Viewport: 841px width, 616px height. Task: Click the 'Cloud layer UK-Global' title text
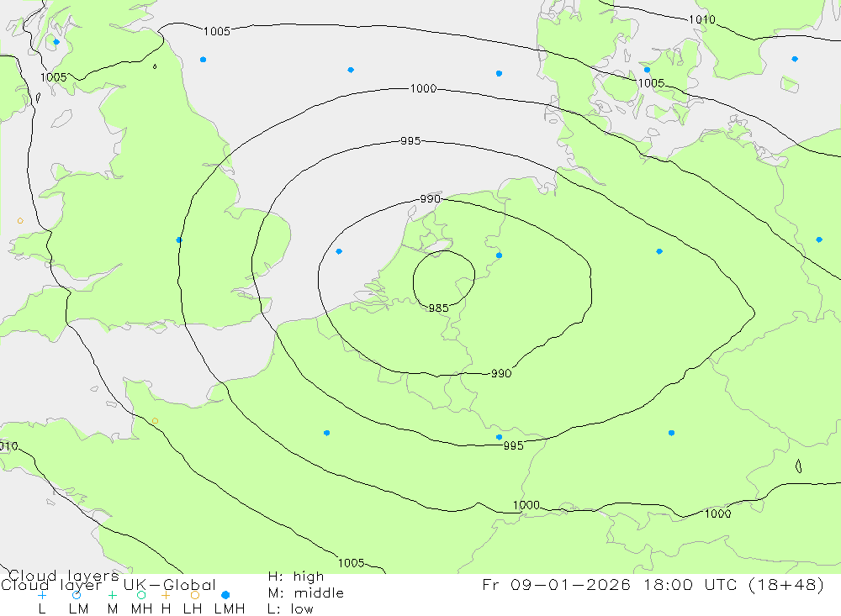(108, 585)
